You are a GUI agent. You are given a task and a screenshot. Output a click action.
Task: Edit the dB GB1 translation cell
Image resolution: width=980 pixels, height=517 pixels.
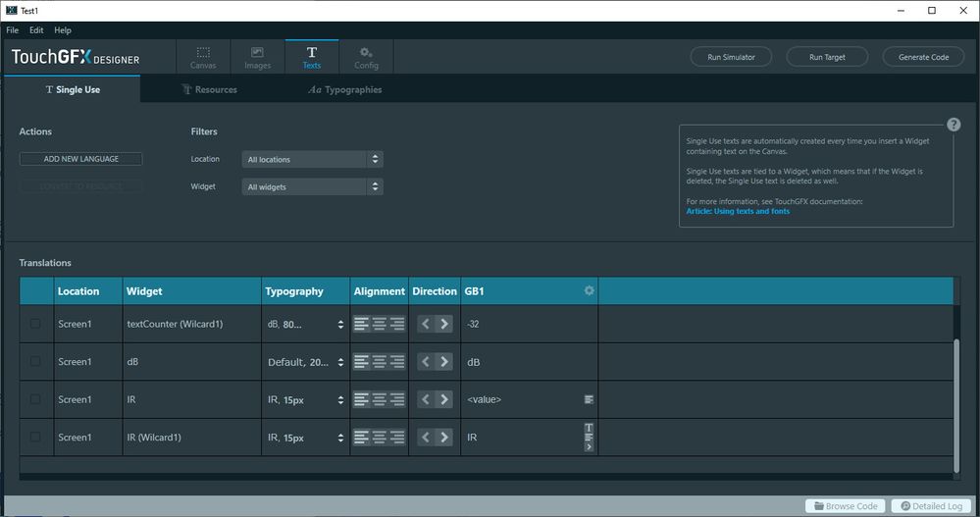click(x=529, y=362)
